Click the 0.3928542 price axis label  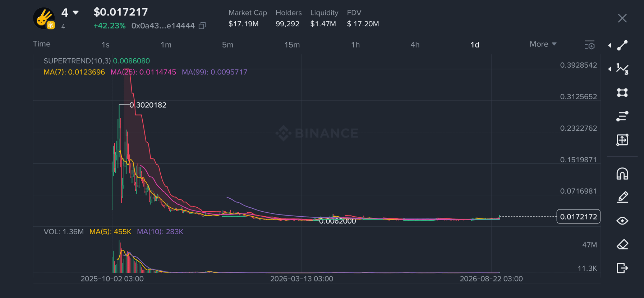click(x=578, y=65)
